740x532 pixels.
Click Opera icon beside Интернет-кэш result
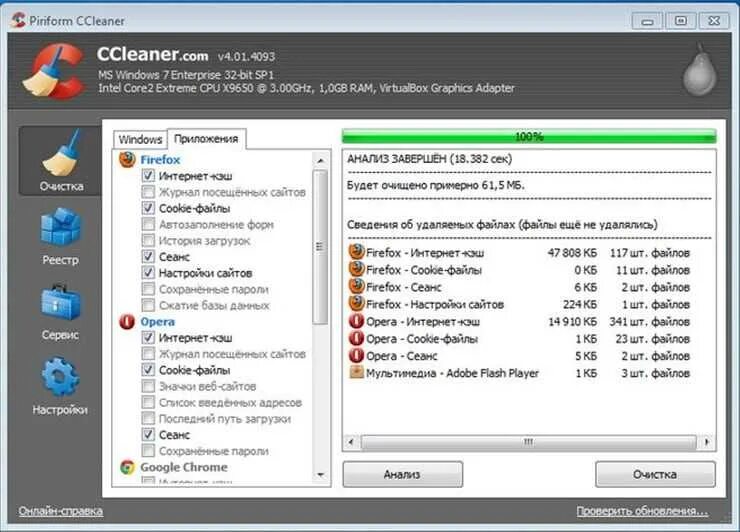tap(356, 321)
